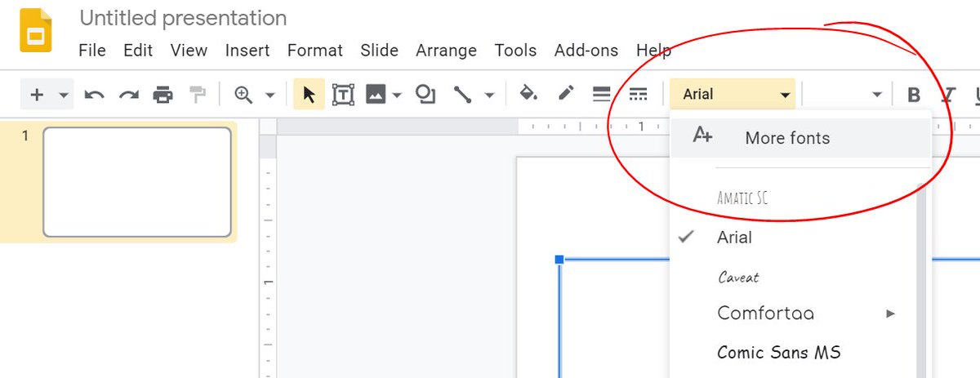Open the Help menu
980x378 pixels.
[x=653, y=51]
